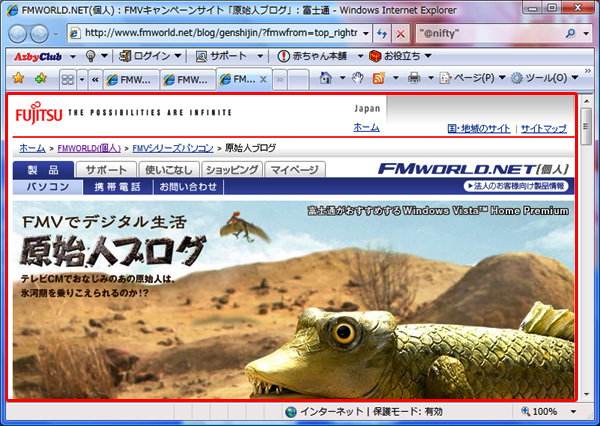Screen dimensions: 600x426
Task: Click the "@nifty" search box
Action: (x=490, y=34)
